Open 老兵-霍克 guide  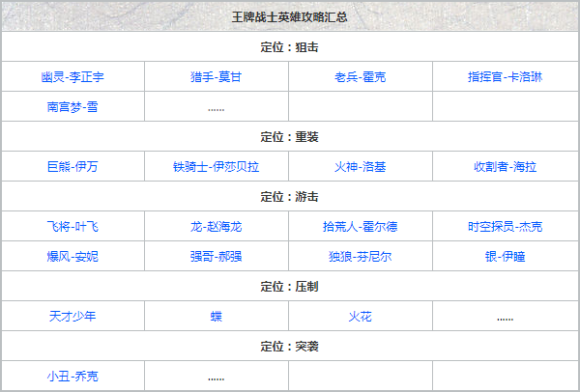pyautogui.click(x=360, y=76)
